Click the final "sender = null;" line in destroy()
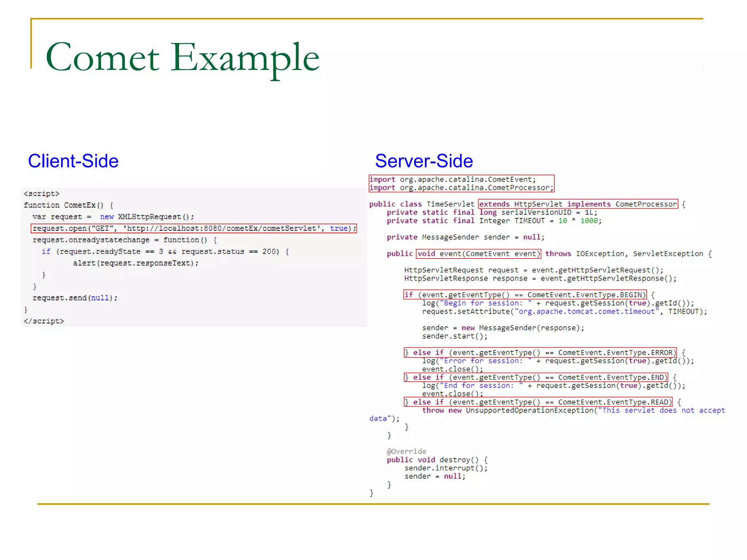Viewport: 747px width, 560px height. tap(435, 477)
